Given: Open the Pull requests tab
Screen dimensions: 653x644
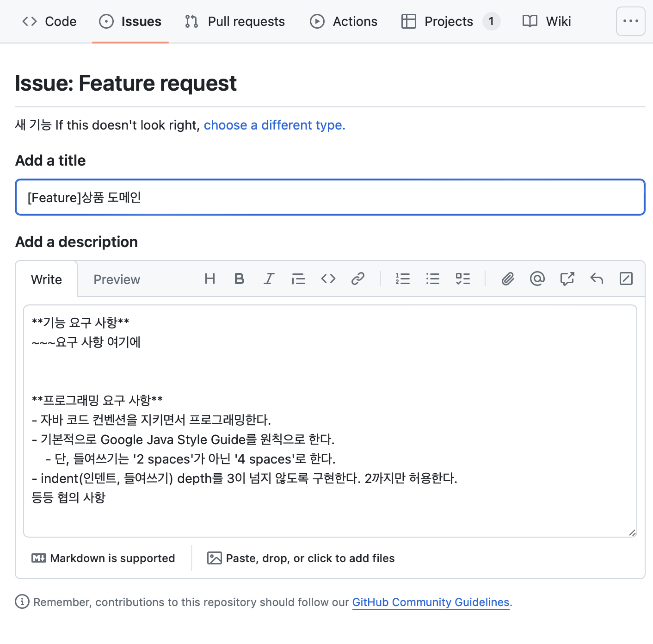Looking at the screenshot, I should [235, 21].
